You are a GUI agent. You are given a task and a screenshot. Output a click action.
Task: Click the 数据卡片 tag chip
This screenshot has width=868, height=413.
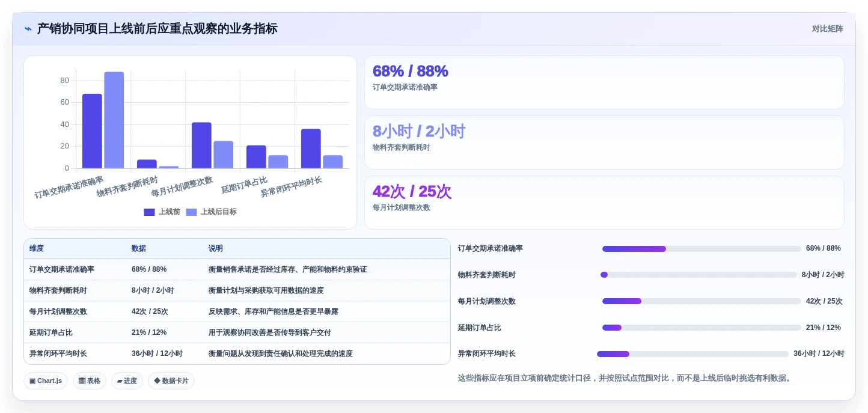171,381
